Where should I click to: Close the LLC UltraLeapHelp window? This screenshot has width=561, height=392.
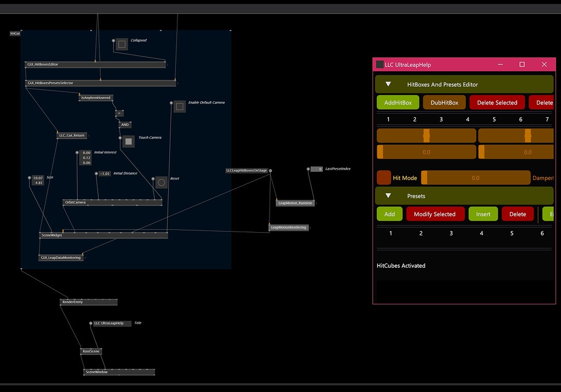point(544,65)
